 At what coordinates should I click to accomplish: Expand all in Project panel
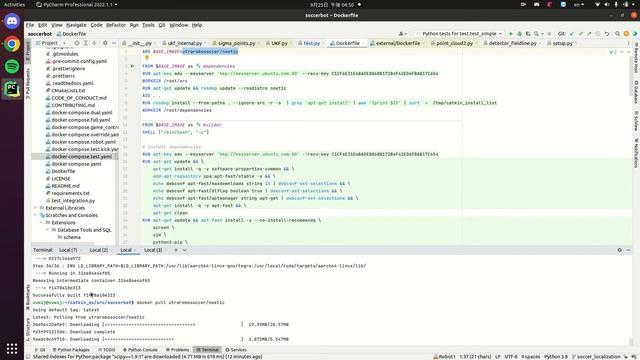(85, 43)
